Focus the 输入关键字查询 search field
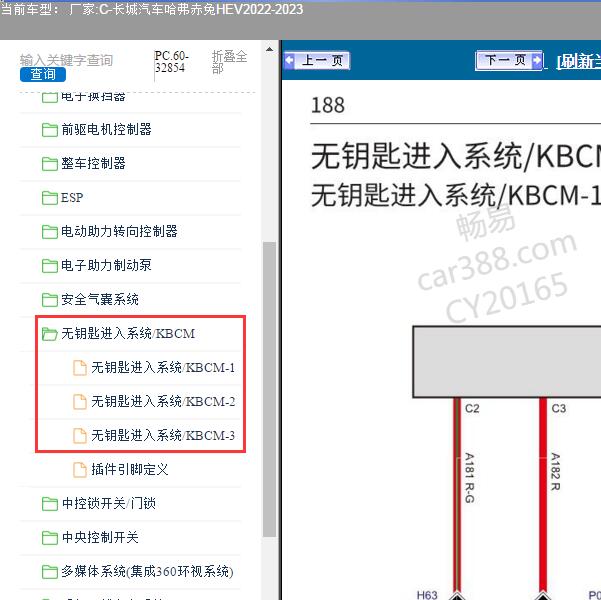601x600 pixels. coord(66,60)
